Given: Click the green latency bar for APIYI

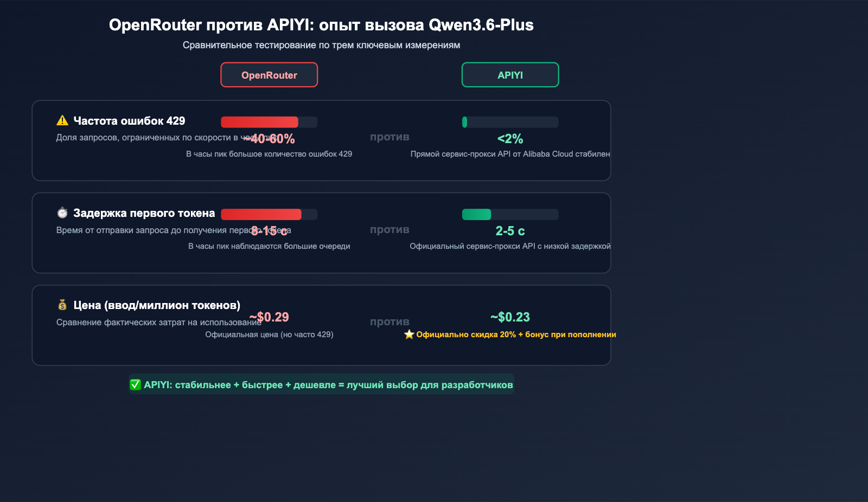Looking at the screenshot, I should click(x=476, y=214).
